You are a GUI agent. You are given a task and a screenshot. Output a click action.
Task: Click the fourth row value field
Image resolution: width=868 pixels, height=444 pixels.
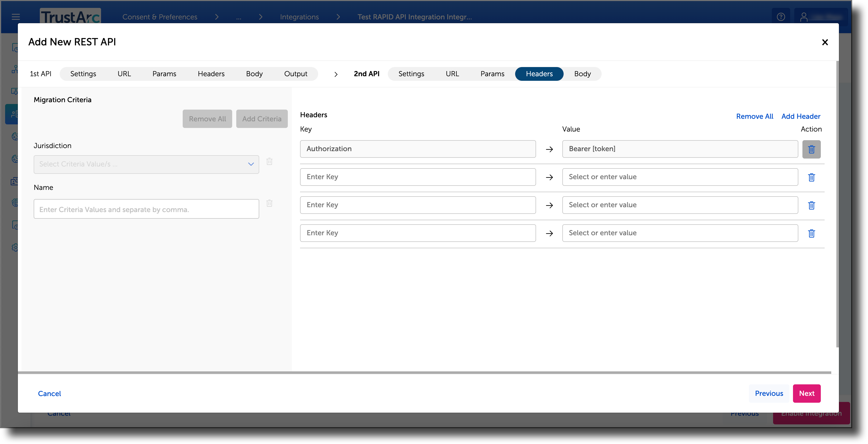680,233
